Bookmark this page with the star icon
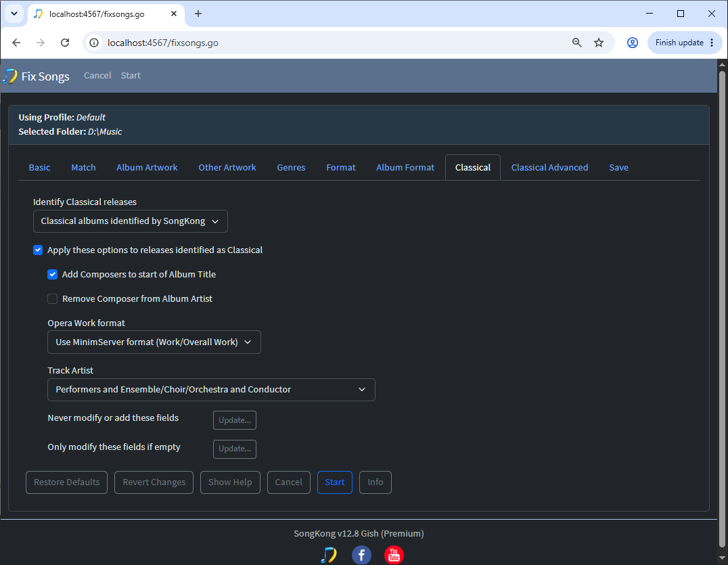The width and height of the screenshot is (728, 565). click(599, 43)
